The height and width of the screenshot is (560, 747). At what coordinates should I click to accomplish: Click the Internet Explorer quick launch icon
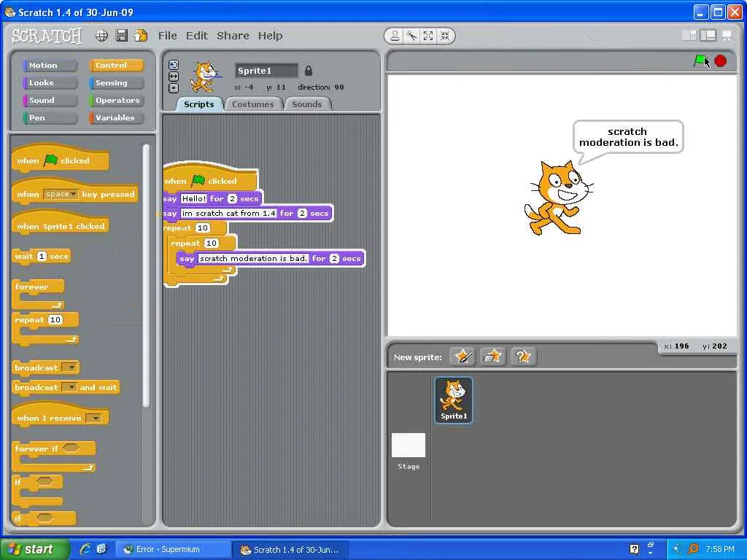[86, 549]
